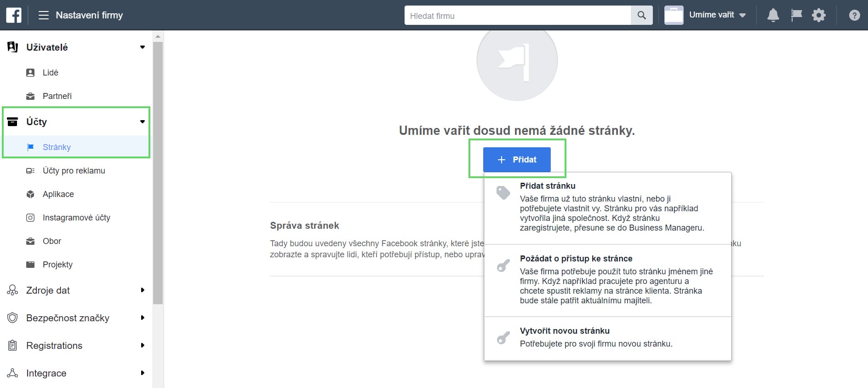
Task: Click the help question mark icon
Action: 854,15
